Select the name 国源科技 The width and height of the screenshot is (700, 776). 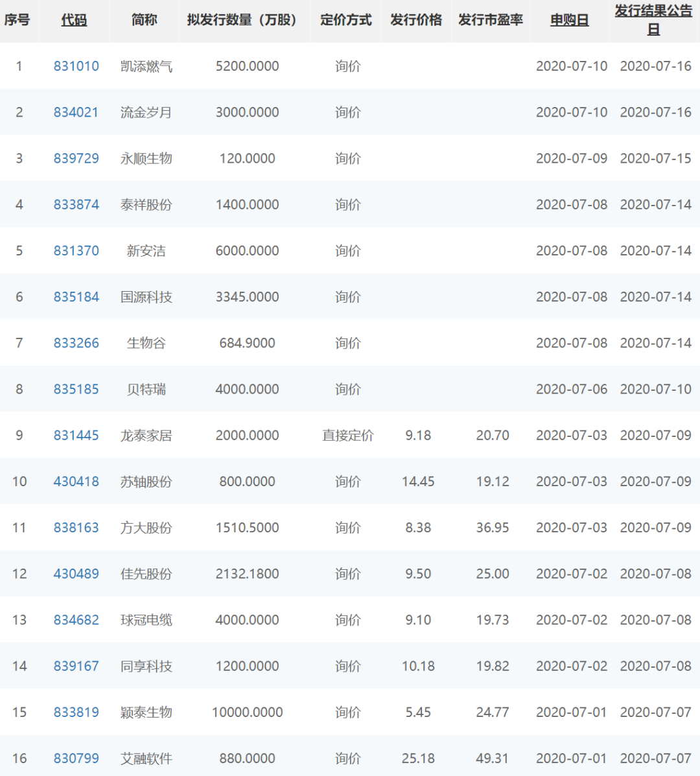pyautogui.click(x=146, y=297)
